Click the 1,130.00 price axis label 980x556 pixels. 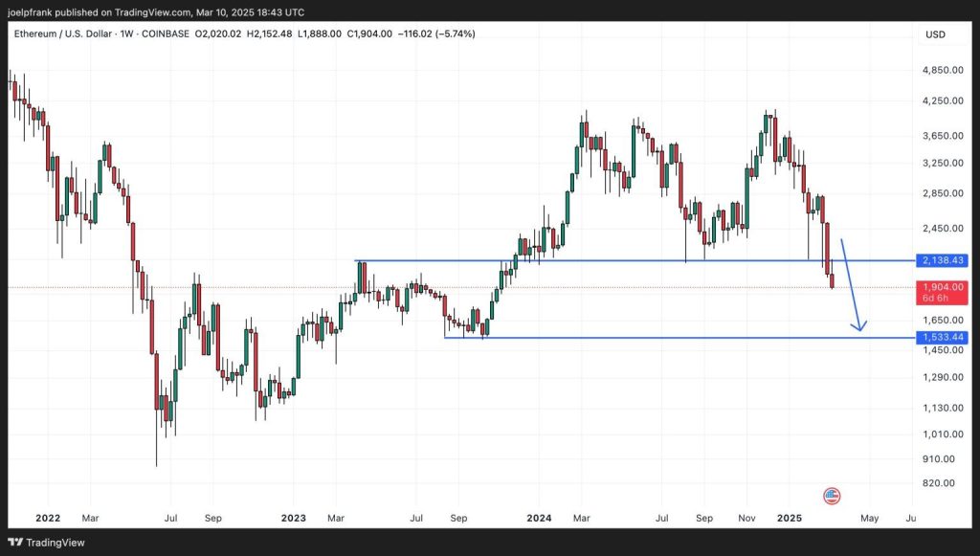point(943,408)
